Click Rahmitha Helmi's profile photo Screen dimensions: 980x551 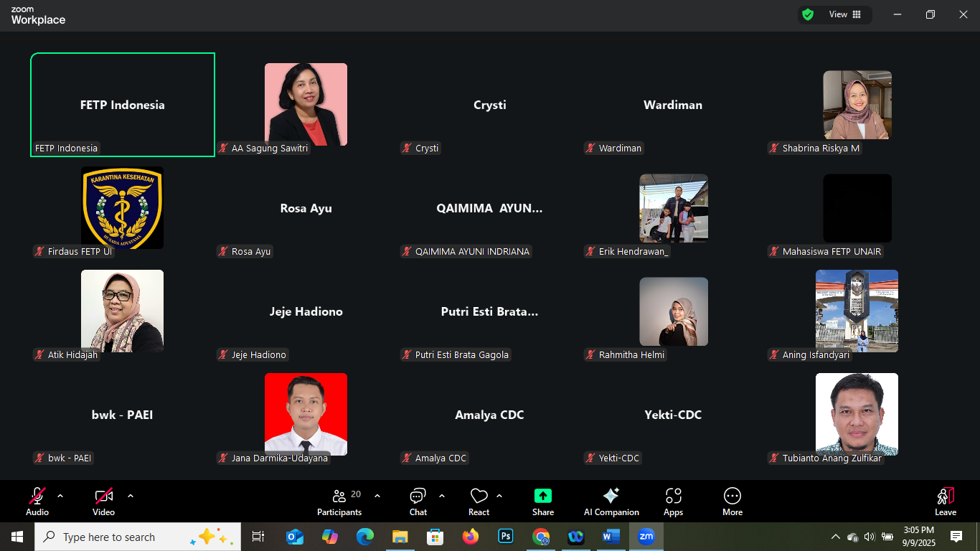pos(674,311)
